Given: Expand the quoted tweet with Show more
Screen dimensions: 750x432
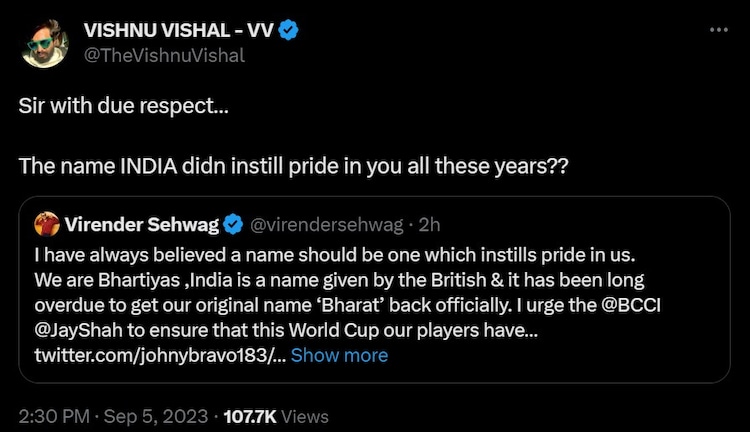Looking at the screenshot, I should coord(339,355).
